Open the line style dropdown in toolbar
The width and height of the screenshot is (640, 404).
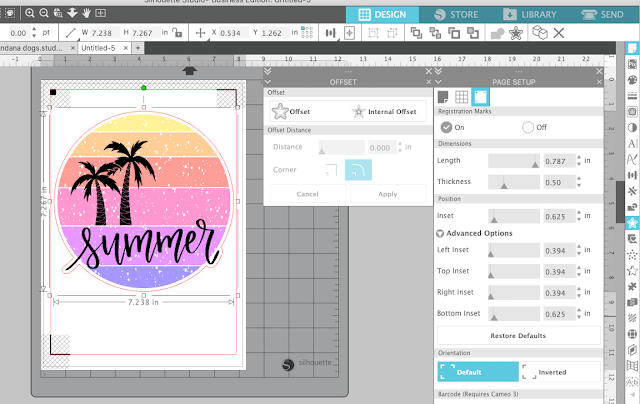pos(71,33)
